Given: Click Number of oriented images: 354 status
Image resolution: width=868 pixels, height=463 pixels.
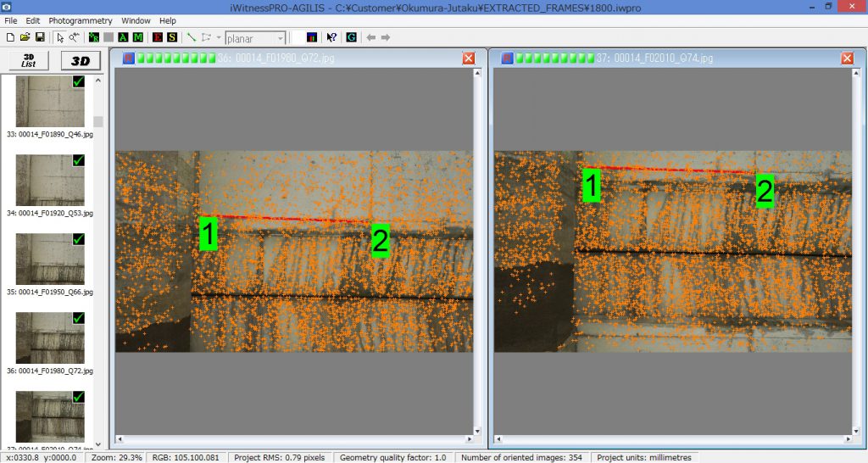Looking at the screenshot, I should click(x=521, y=457).
